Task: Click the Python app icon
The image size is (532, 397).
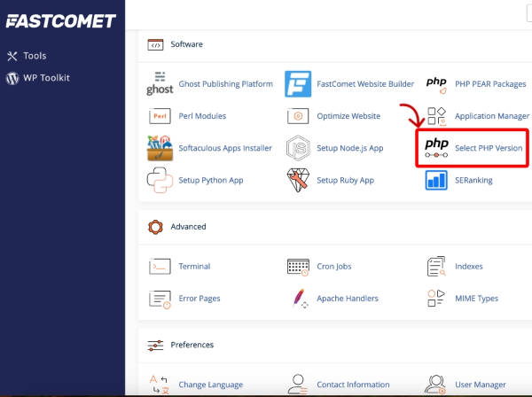Action: coord(160,180)
